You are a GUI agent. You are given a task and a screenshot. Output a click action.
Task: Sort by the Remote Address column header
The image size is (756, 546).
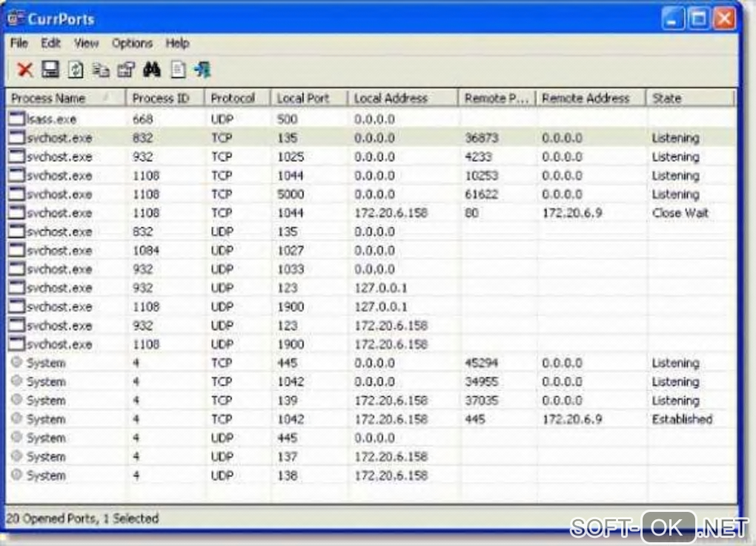(591, 99)
